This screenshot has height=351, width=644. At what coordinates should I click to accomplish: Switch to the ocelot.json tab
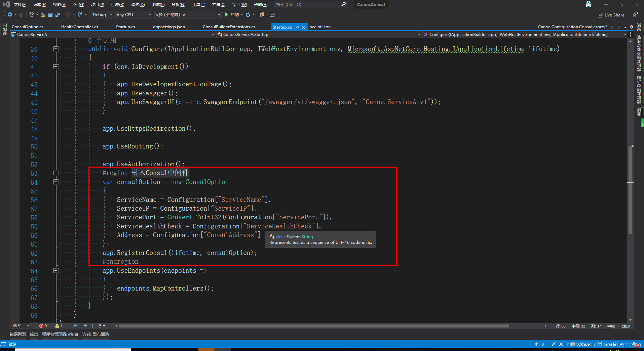point(320,27)
